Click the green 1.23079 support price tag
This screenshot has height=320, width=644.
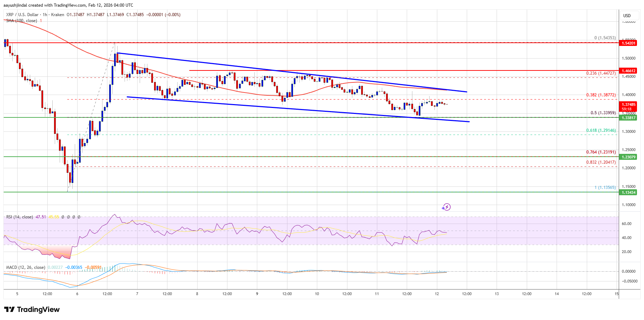tap(629, 157)
